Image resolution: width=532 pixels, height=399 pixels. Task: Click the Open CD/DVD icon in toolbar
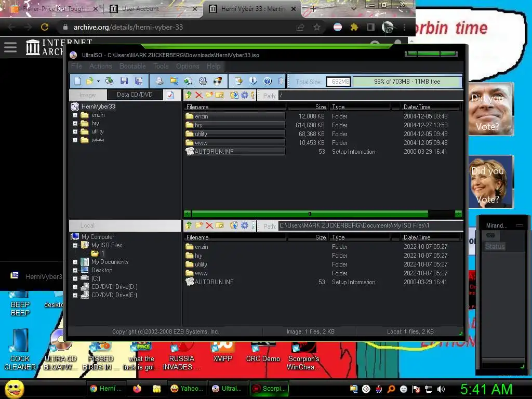pos(109,81)
